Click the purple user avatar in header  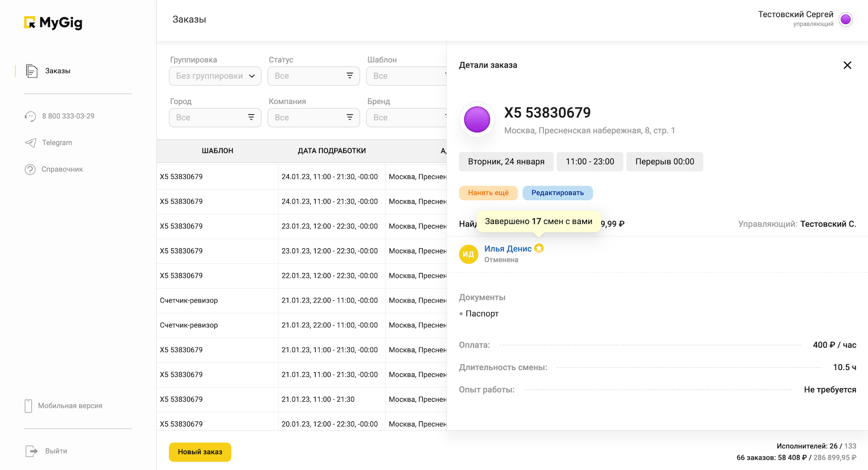846,19
